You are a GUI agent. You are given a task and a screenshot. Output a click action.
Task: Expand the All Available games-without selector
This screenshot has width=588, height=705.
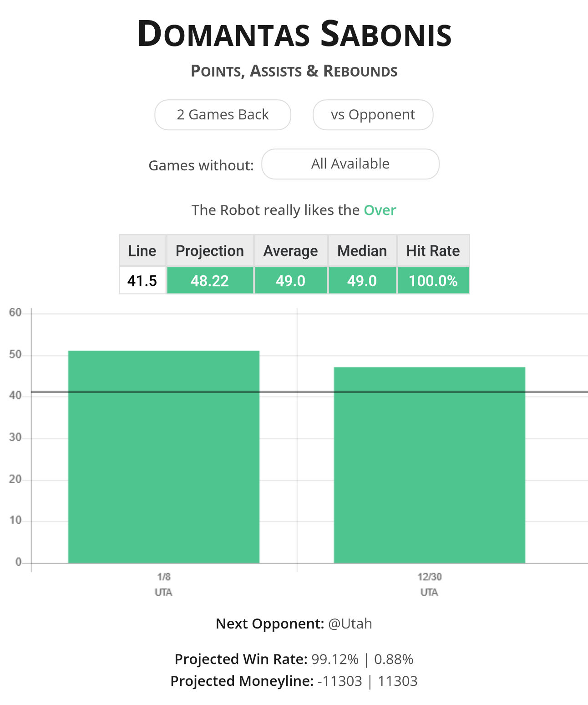tap(350, 164)
